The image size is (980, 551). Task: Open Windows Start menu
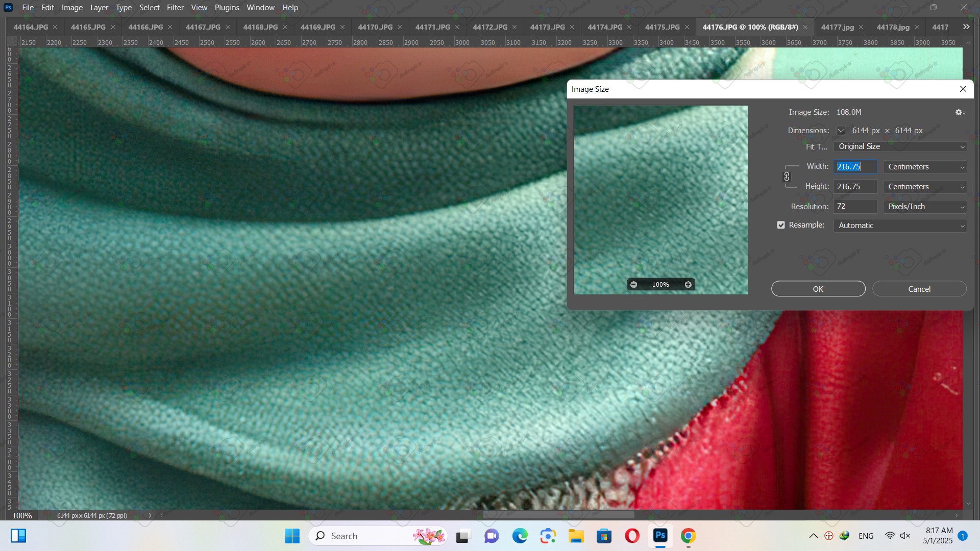click(x=292, y=536)
